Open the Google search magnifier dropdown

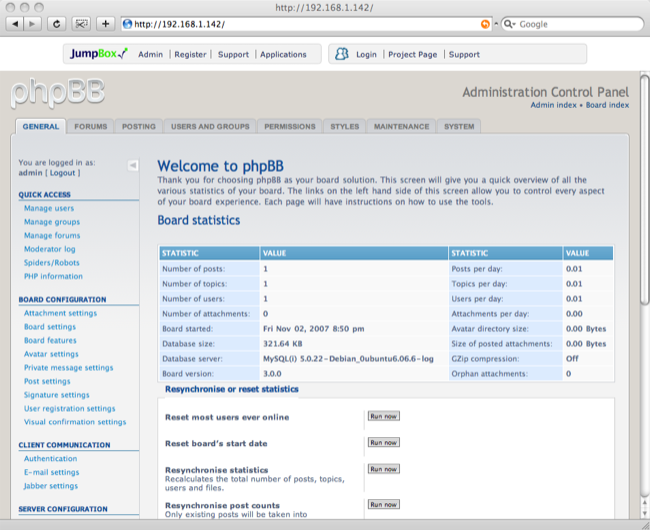tap(509, 24)
